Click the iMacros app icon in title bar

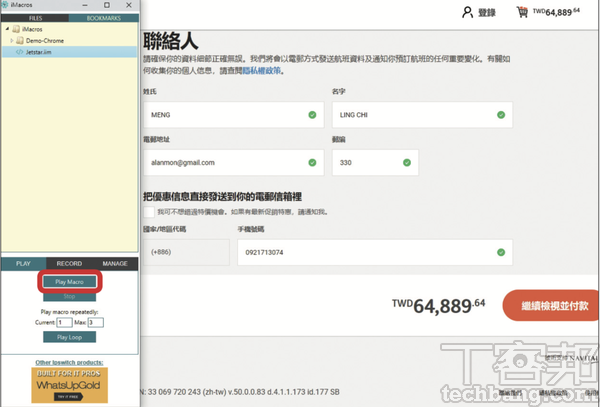[5, 5]
